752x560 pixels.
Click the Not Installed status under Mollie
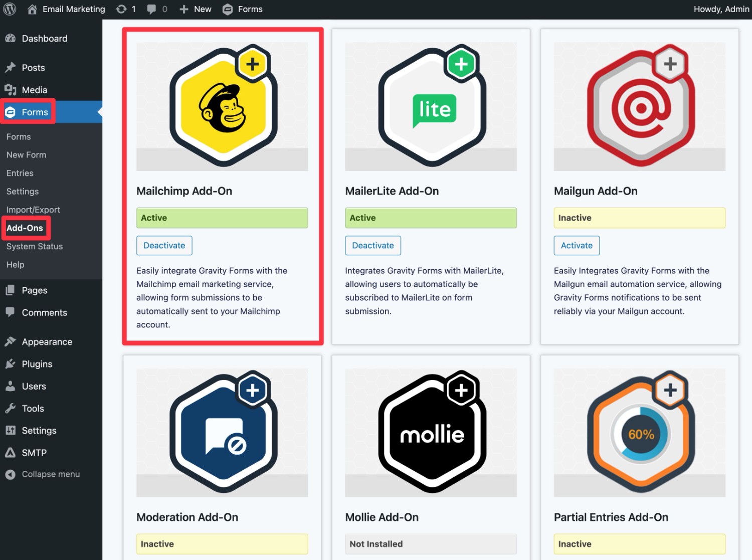click(x=431, y=544)
